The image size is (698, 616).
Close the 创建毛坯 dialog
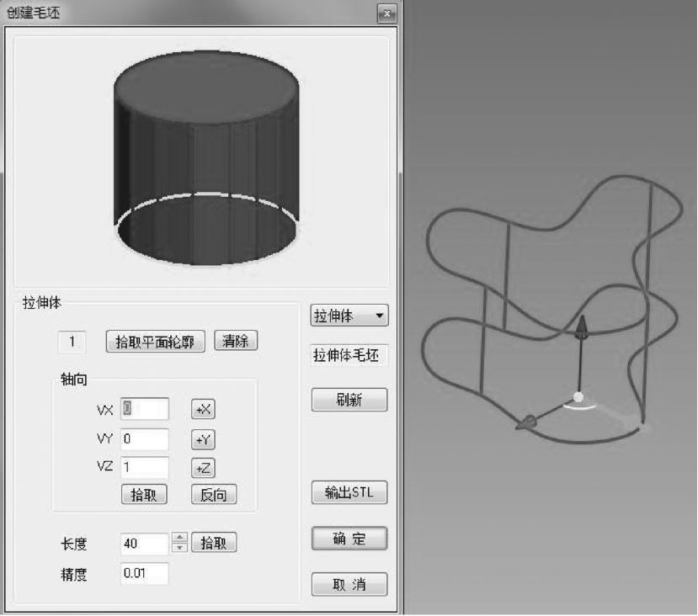point(386,13)
